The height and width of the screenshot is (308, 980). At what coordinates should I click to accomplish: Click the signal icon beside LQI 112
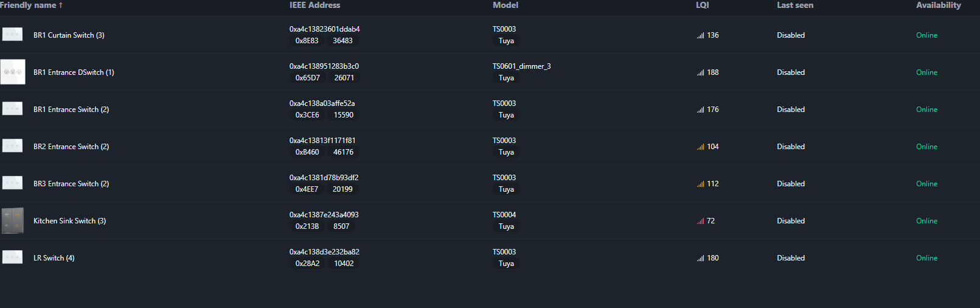tap(700, 184)
